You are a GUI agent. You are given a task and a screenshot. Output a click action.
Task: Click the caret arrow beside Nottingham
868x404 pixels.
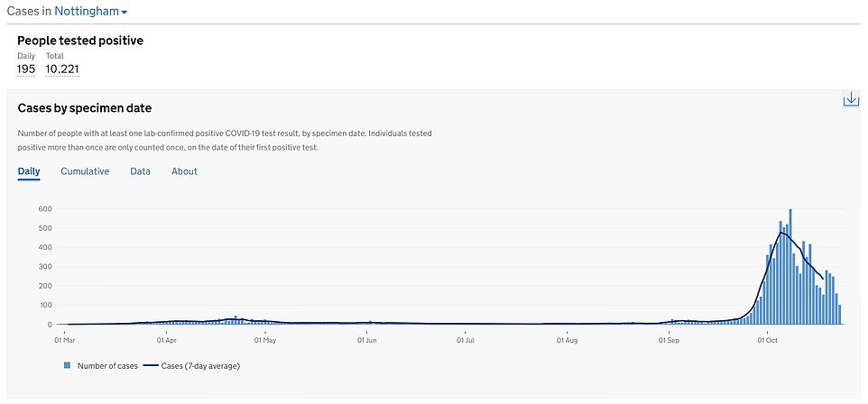[125, 12]
